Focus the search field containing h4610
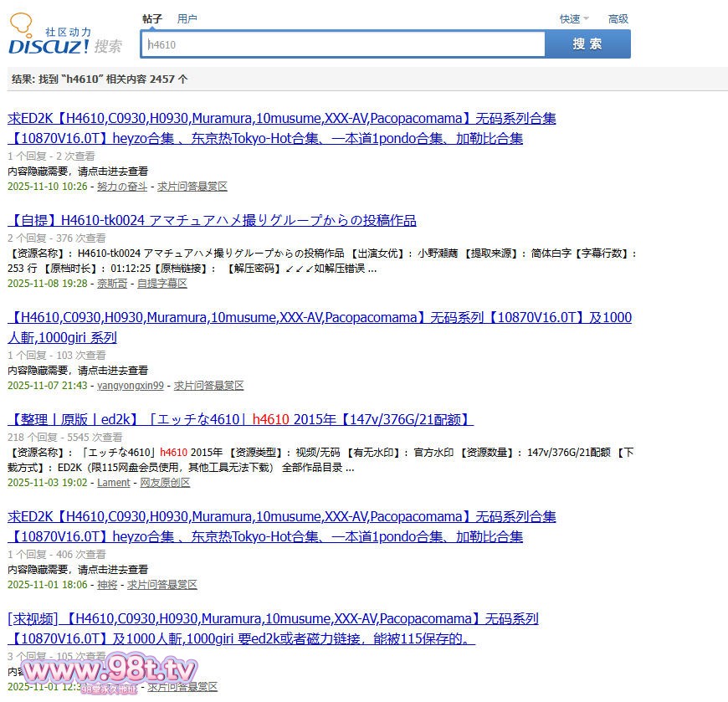The height and width of the screenshot is (702, 728). click(x=343, y=44)
